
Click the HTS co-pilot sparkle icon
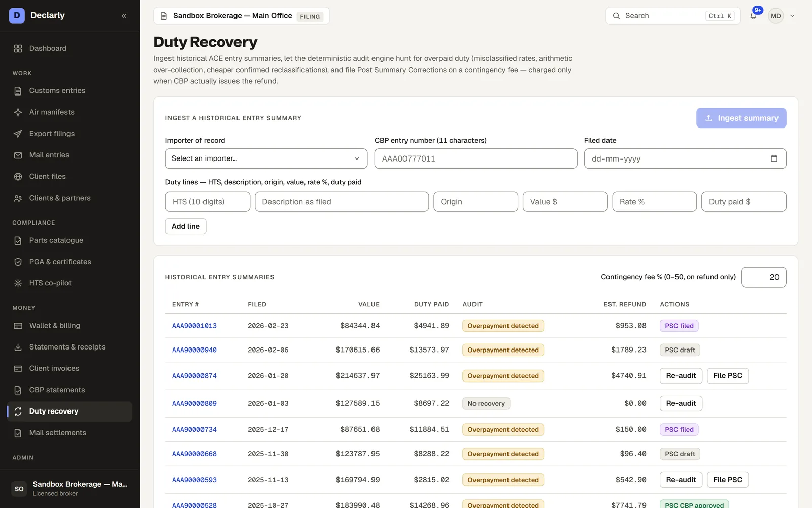tap(18, 283)
